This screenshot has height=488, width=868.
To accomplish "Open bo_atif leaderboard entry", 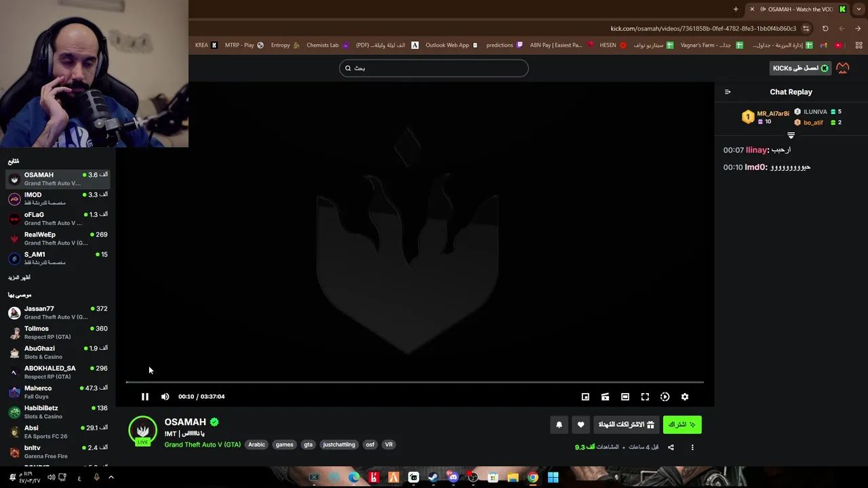I will 818,123.
